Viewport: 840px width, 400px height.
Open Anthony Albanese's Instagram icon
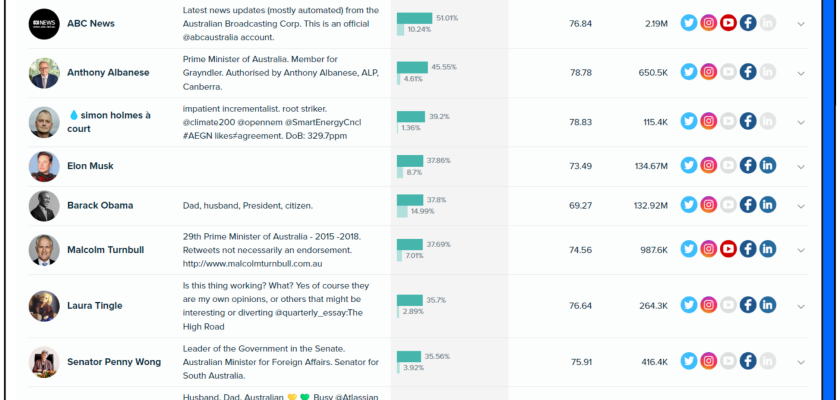(708, 72)
